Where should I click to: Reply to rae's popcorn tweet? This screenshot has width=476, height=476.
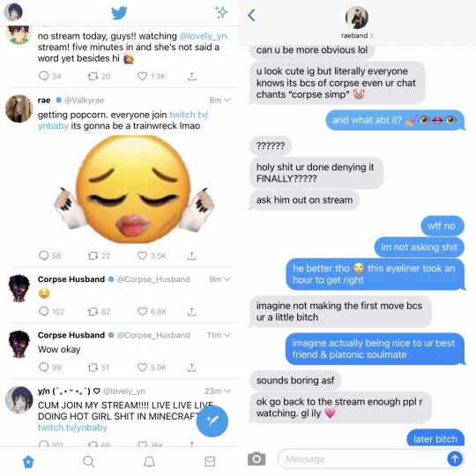(44, 256)
